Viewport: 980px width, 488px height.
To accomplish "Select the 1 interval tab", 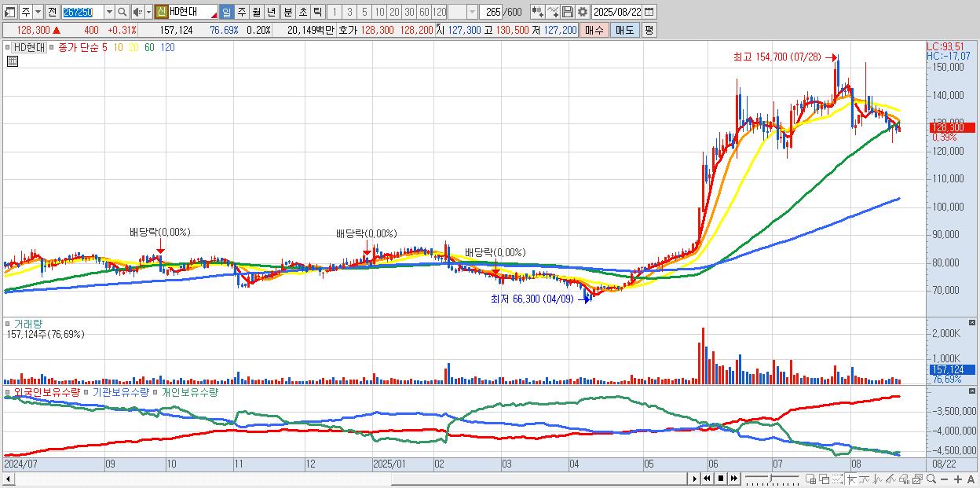I will (x=334, y=12).
